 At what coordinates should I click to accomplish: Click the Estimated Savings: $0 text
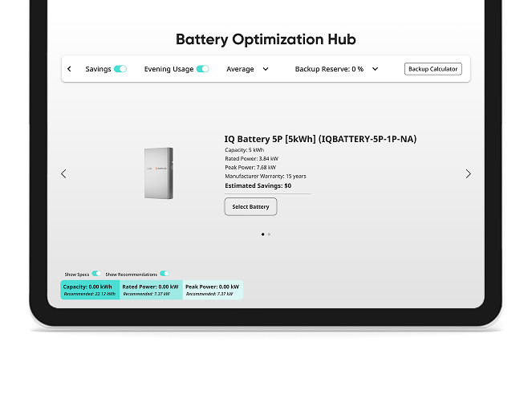[x=258, y=185]
